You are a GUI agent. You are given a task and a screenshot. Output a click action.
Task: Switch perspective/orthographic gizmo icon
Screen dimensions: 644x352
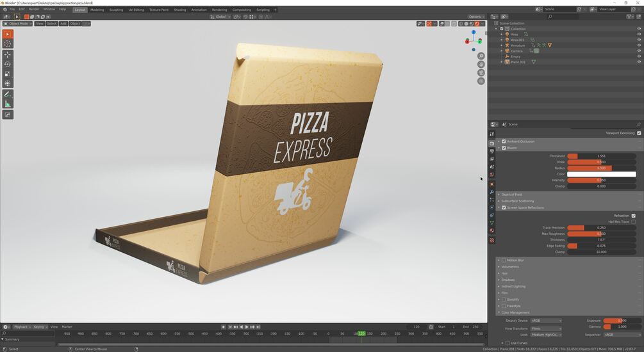point(481,81)
